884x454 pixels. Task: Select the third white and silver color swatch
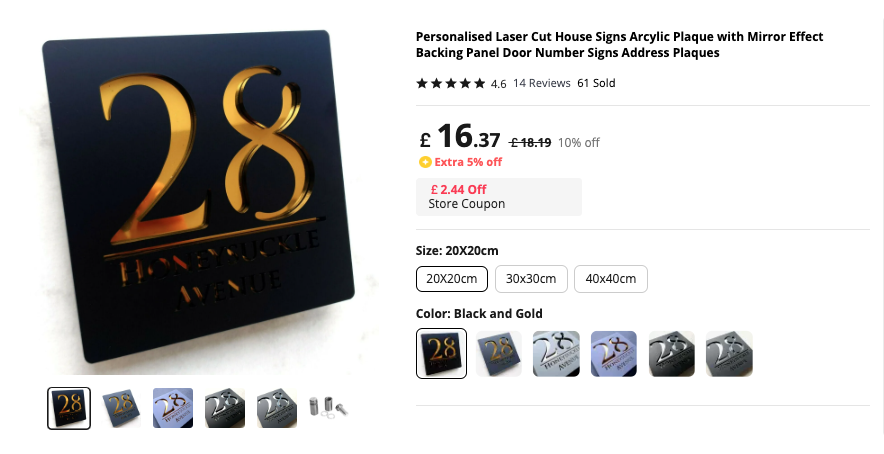pyautogui.click(x=556, y=354)
